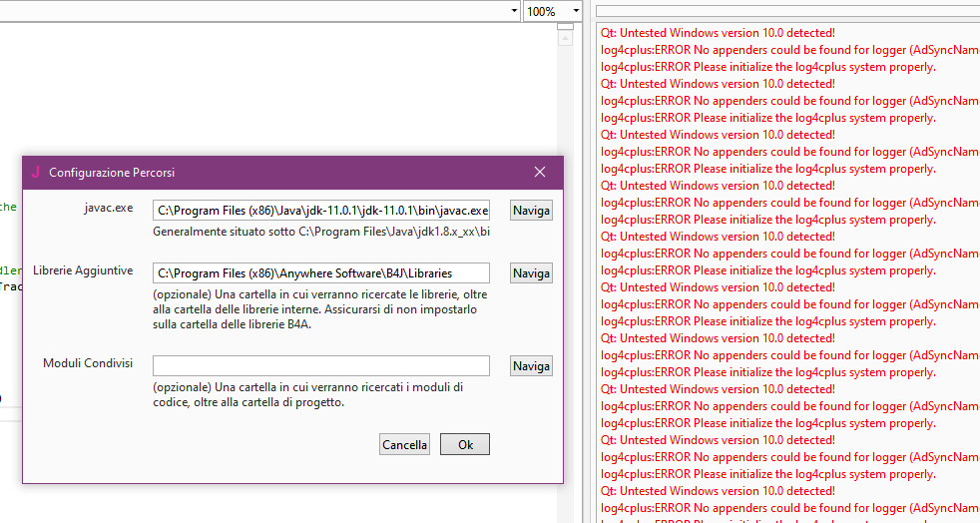The height and width of the screenshot is (523, 980).
Task: Click the Librerie Aggiuntive path field
Action: pyautogui.click(x=321, y=273)
